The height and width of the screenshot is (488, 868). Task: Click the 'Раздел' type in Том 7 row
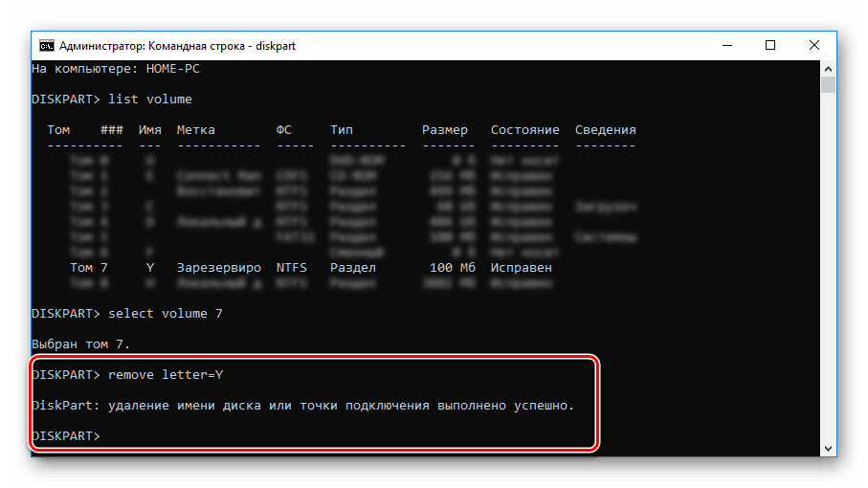(353, 268)
